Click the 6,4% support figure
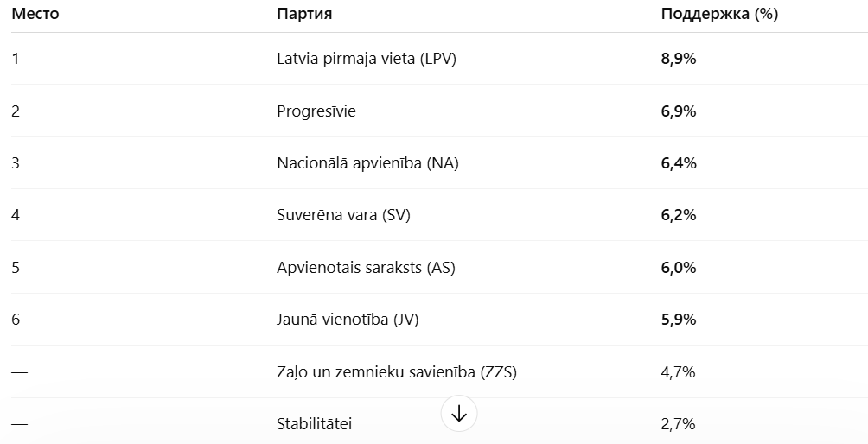This screenshot has height=444, width=868. (679, 163)
